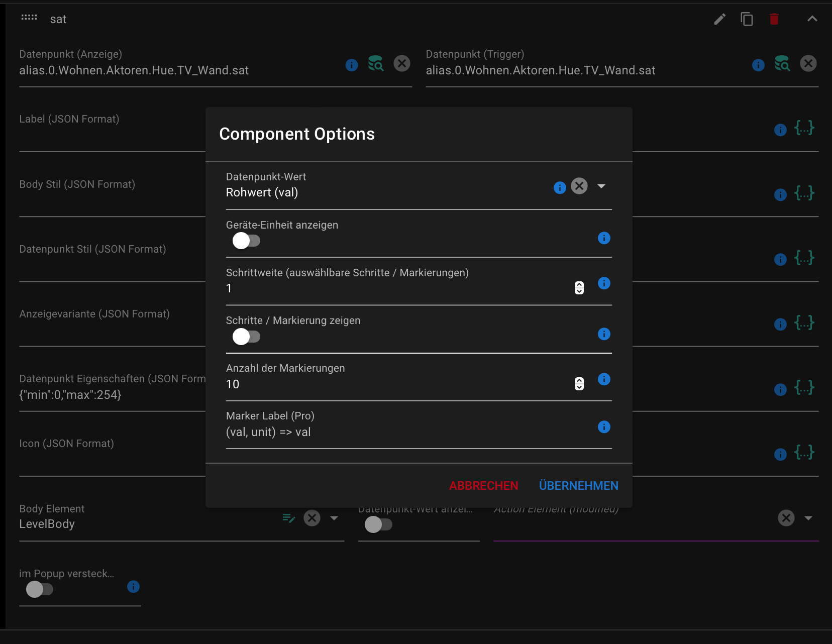Collapse the sat panel with chevron up
832x644 pixels.
coord(812,19)
